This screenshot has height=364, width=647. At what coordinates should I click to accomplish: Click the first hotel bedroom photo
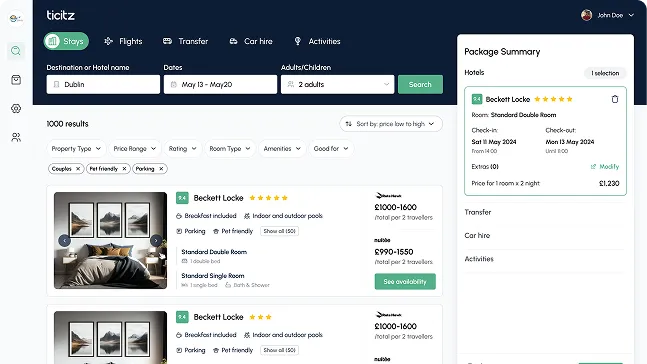(111, 241)
